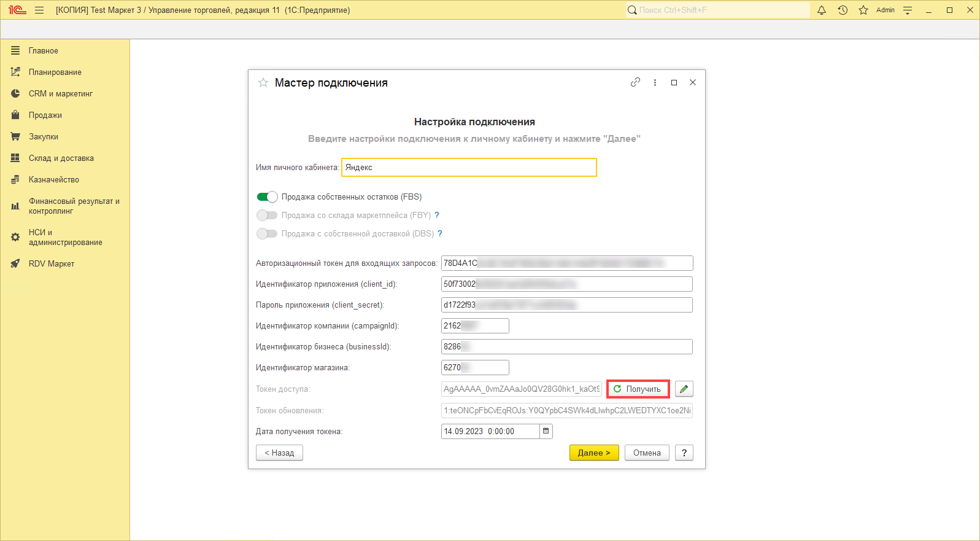
Task: Open favorites star in title bar
Action: coord(863,10)
